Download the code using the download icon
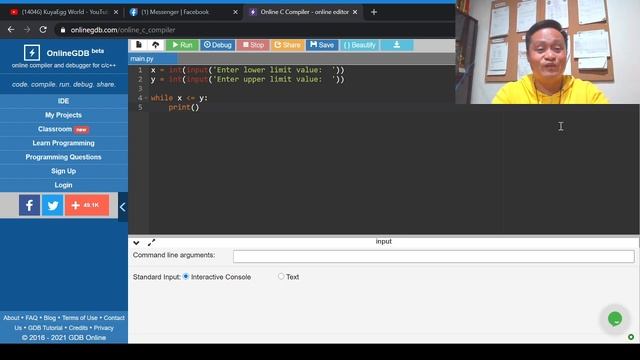The height and width of the screenshot is (360, 640). pos(397,45)
